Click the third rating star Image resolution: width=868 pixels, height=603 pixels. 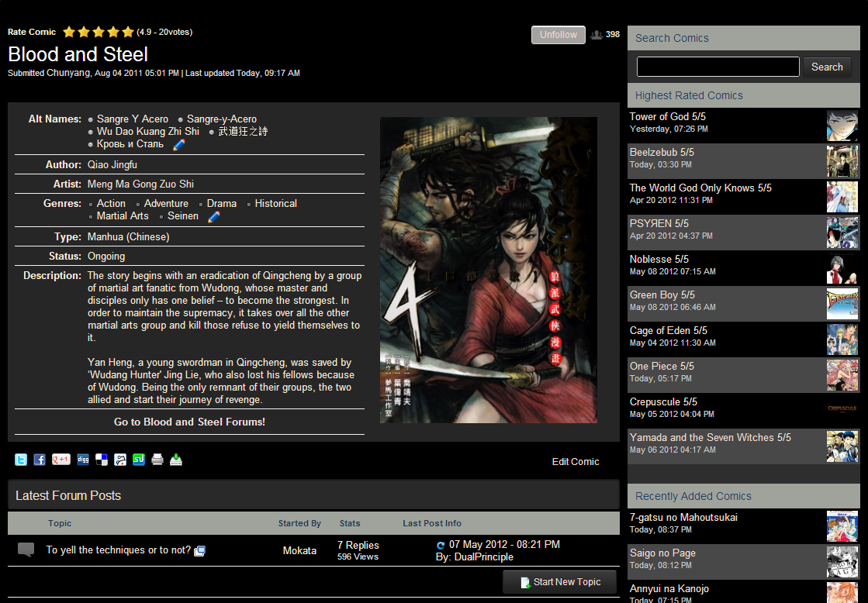click(x=99, y=32)
